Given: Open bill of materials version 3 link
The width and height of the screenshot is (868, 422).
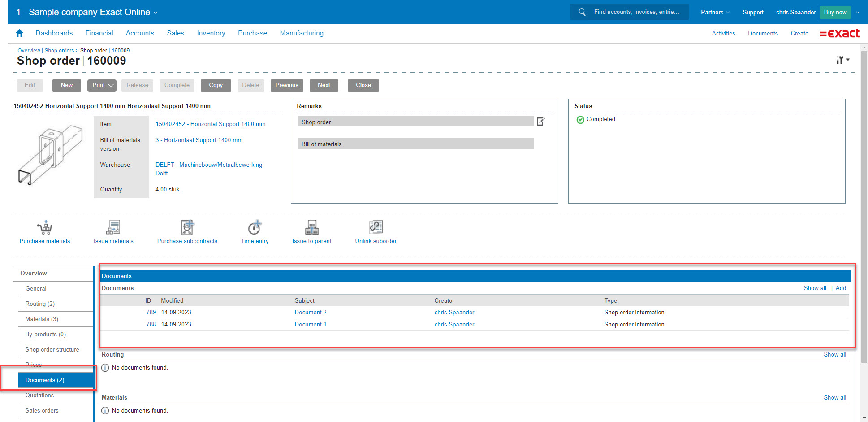Looking at the screenshot, I should 199,140.
